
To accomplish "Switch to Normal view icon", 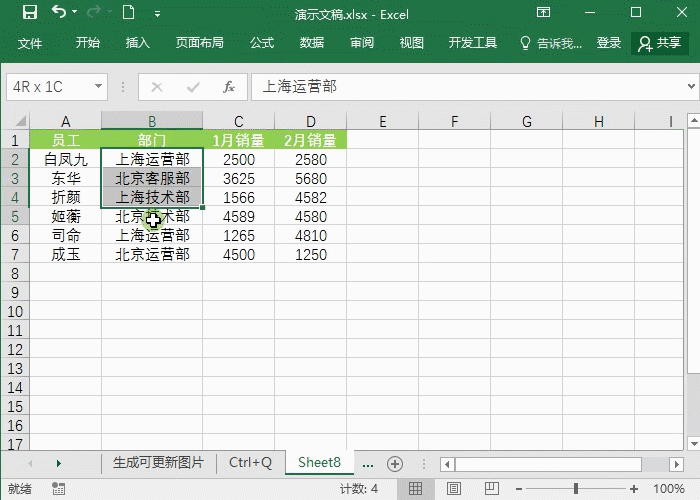I will pyautogui.click(x=415, y=488).
